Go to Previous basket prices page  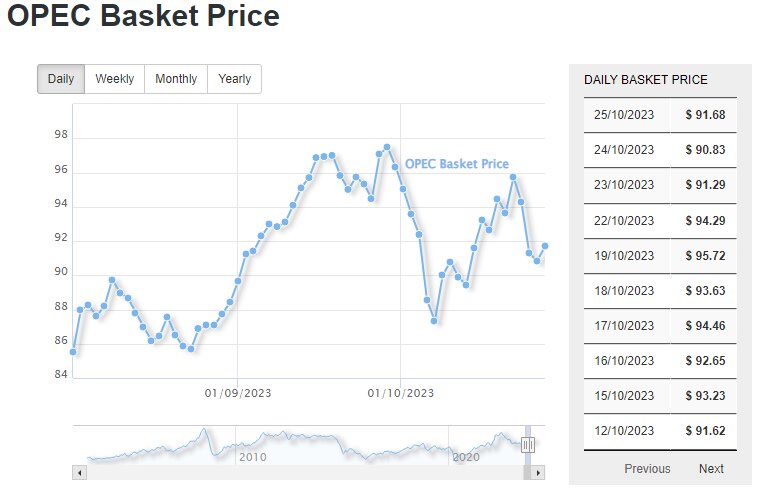(x=647, y=468)
